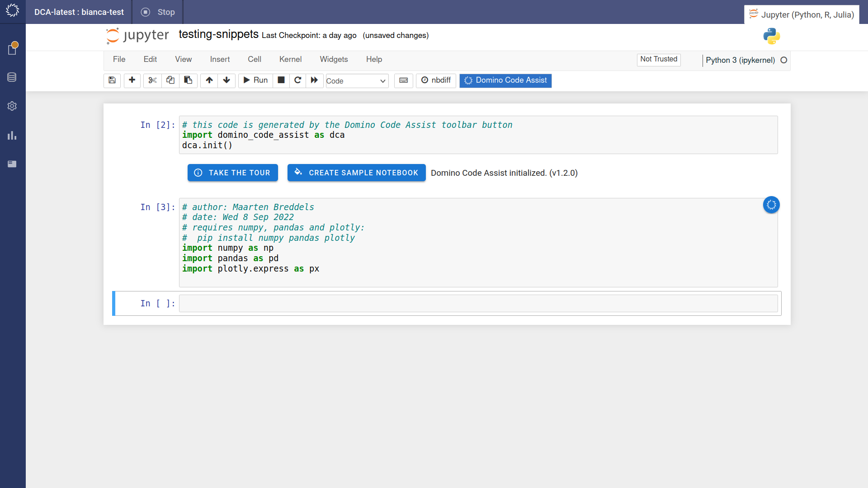
Task: Select the Jupyter (Python, R, Julia) tab
Action: click(802, 14)
